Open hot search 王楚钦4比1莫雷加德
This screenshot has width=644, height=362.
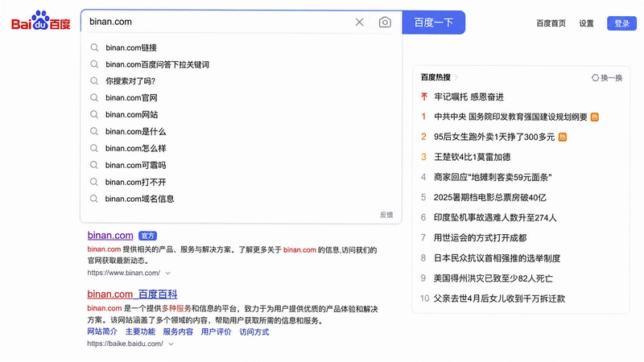click(x=473, y=157)
